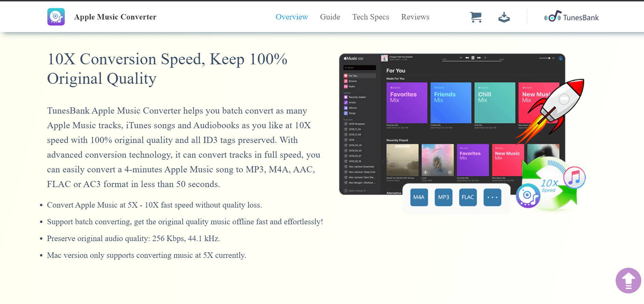Click the download icon in header
This screenshot has width=644, height=304.
coord(504,17)
